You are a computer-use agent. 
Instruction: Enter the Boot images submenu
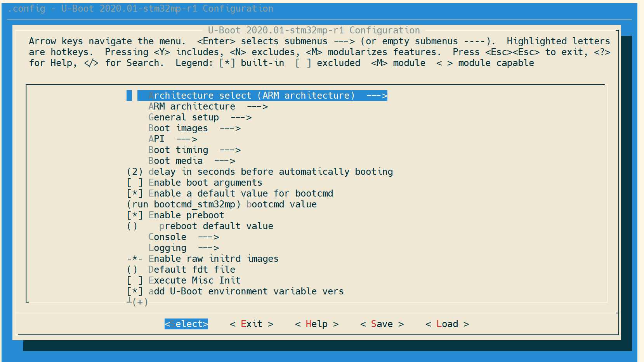pos(194,128)
